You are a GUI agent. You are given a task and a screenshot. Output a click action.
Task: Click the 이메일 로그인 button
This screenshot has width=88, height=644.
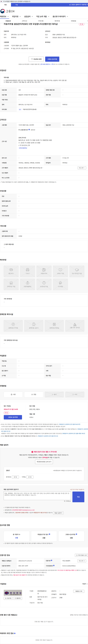[x=30, y=477]
